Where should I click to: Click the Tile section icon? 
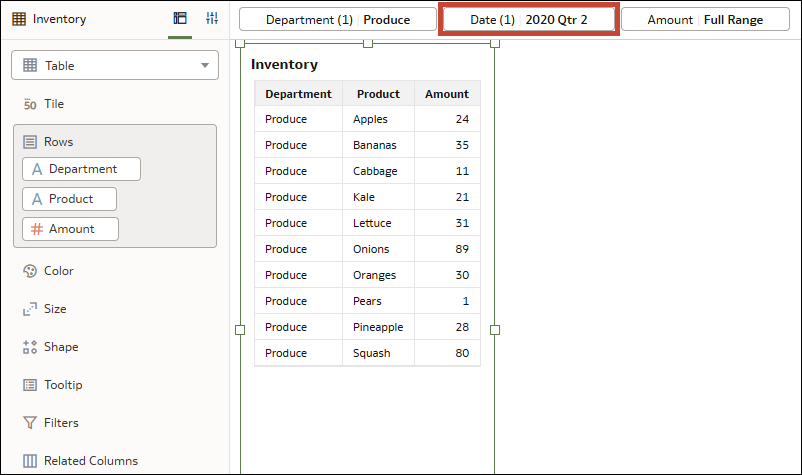(30, 104)
